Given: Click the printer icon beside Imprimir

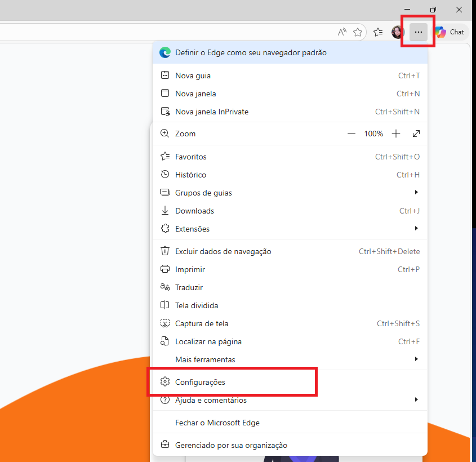Looking at the screenshot, I should point(165,269).
